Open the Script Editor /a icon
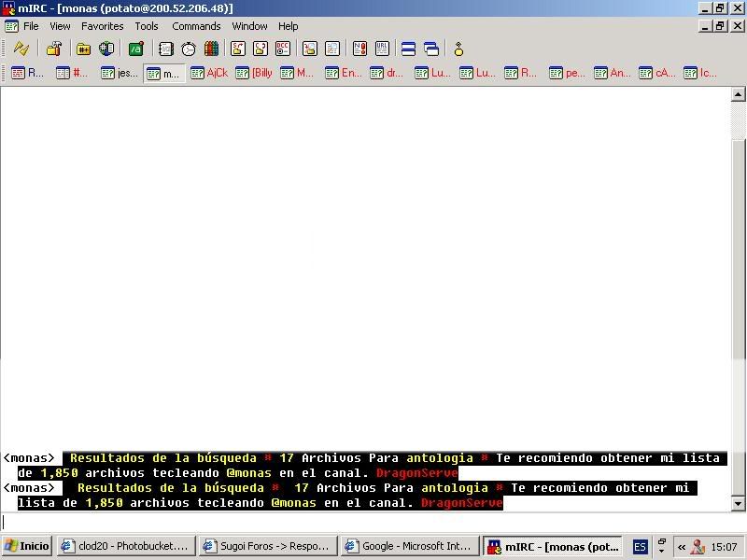The width and height of the screenshot is (747, 560). (x=136, y=49)
